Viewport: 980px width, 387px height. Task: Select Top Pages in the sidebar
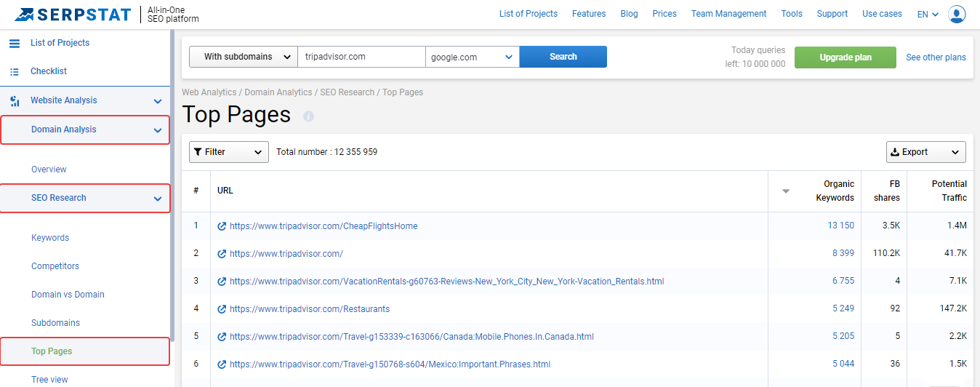pyautogui.click(x=52, y=351)
